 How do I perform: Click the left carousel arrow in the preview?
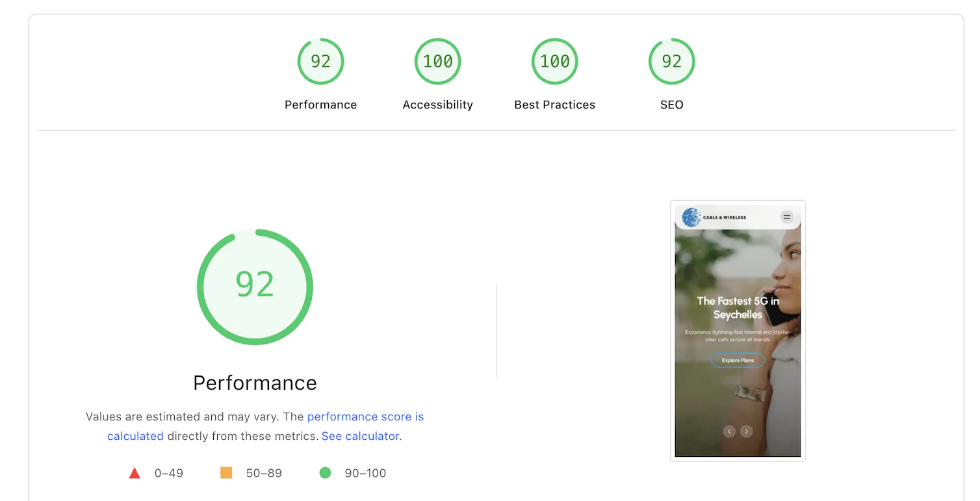point(730,431)
